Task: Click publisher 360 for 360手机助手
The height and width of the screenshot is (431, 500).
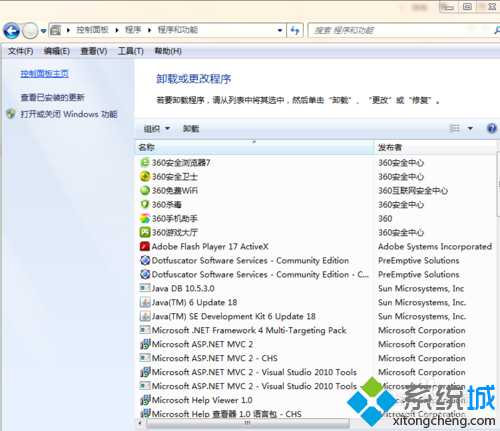Action: 385,219
